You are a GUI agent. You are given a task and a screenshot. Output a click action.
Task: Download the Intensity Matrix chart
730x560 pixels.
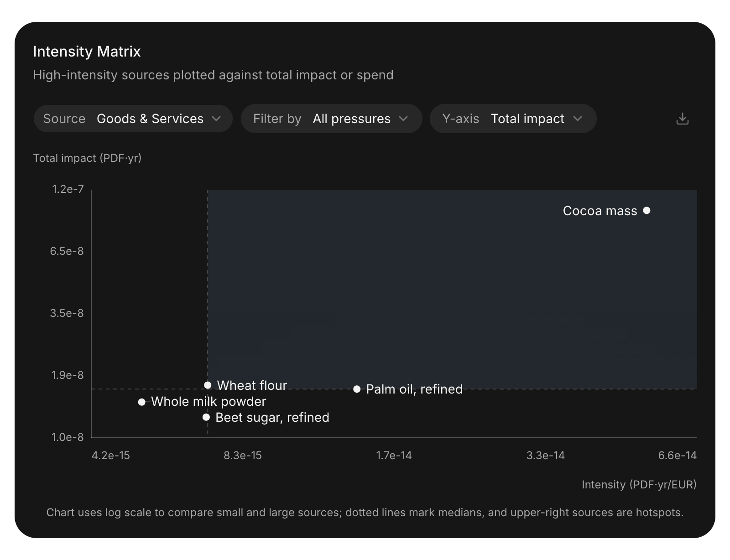[x=682, y=119]
